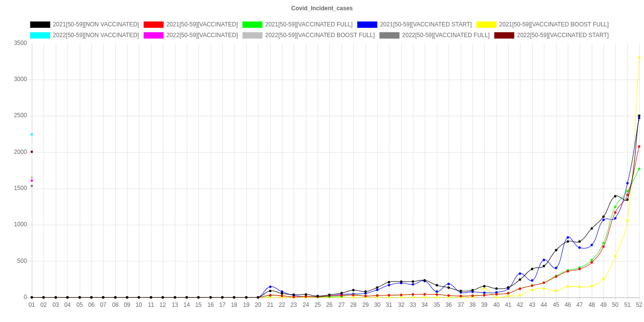The height and width of the screenshot is (322, 644).
Task: Click yellow data point at week 52 peak
Action: pos(639,58)
